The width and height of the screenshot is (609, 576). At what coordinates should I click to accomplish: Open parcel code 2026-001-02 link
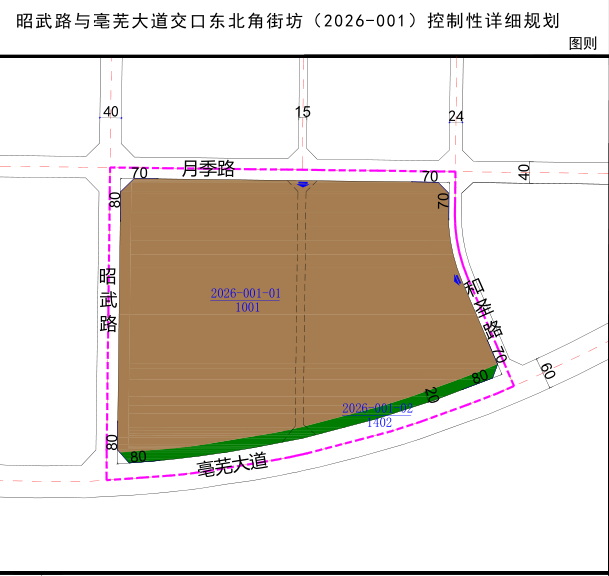[x=377, y=408]
